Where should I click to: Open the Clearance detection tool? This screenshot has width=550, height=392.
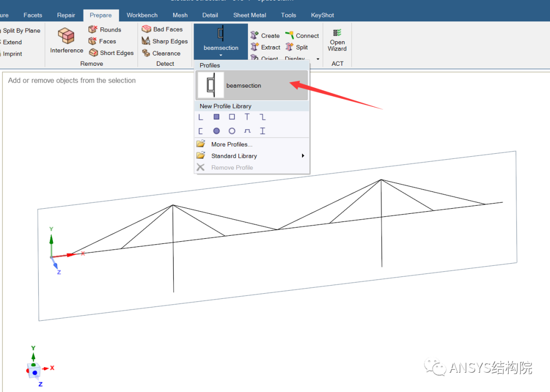coord(161,53)
